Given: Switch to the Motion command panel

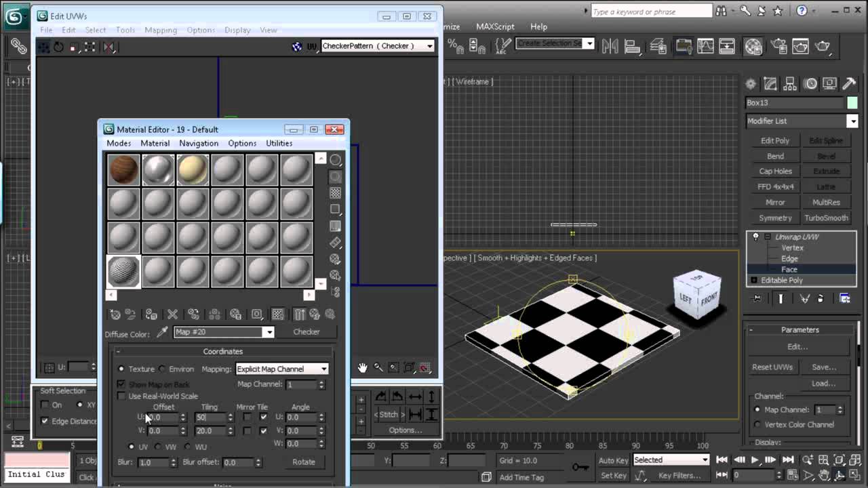Looking at the screenshot, I should (x=810, y=84).
